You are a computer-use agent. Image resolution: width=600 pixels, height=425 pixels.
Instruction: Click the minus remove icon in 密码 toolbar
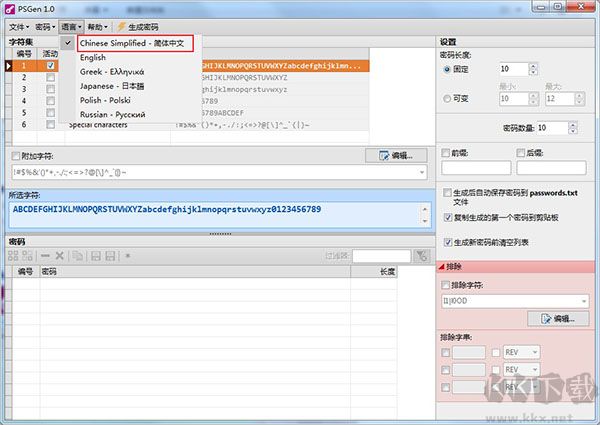tap(45, 256)
